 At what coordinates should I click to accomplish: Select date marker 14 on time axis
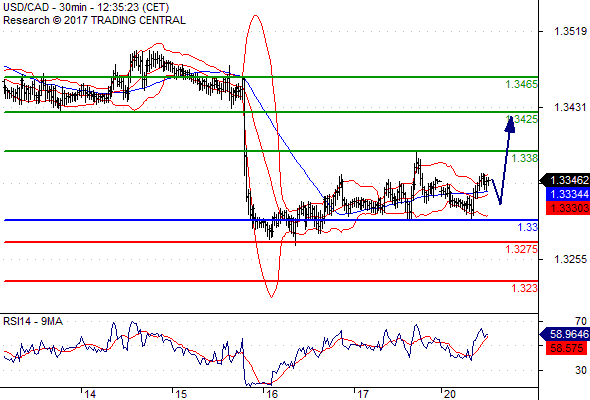[x=90, y=394]
